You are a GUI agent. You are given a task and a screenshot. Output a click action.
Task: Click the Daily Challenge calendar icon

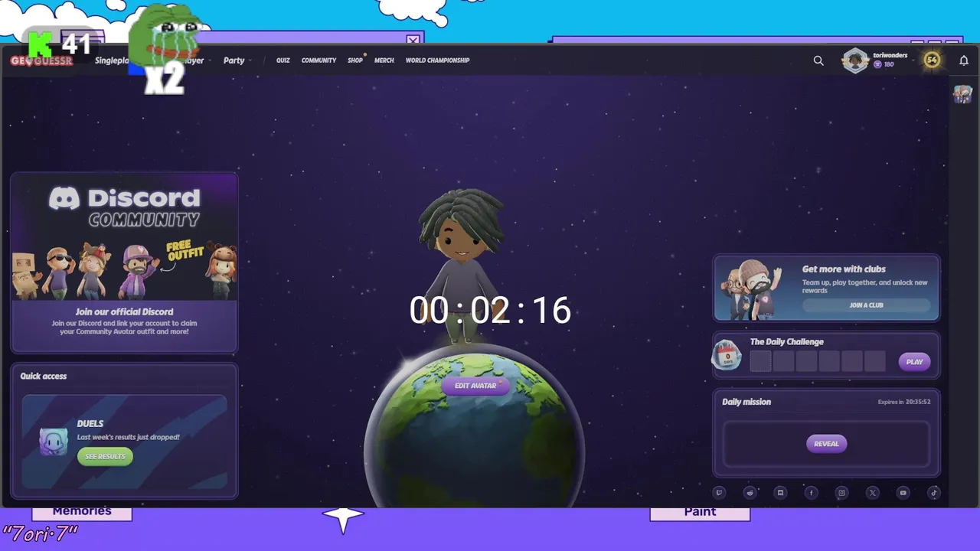[x=727, y=355]
